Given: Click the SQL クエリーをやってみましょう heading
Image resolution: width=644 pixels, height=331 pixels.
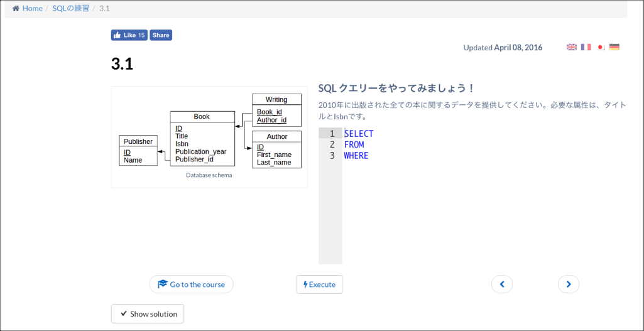Looking at the screenshot, I should pos(396,89).
